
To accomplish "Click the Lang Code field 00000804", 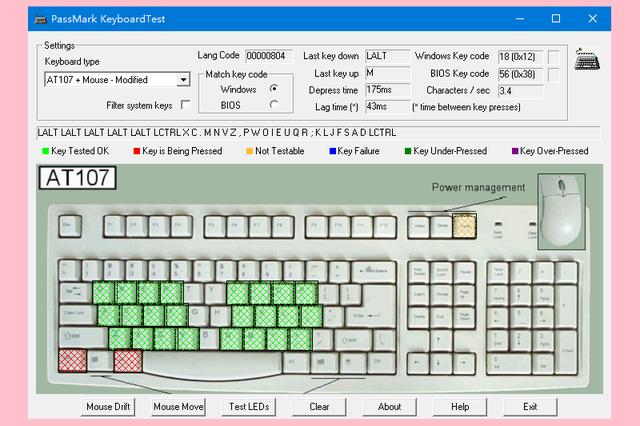I will (x=269, y=56).
